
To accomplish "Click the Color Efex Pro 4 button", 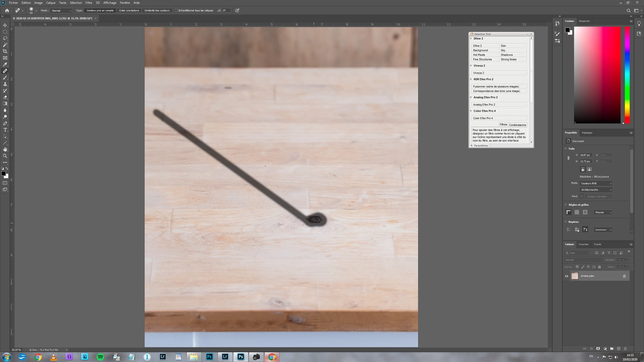I will tap(499, 118).
